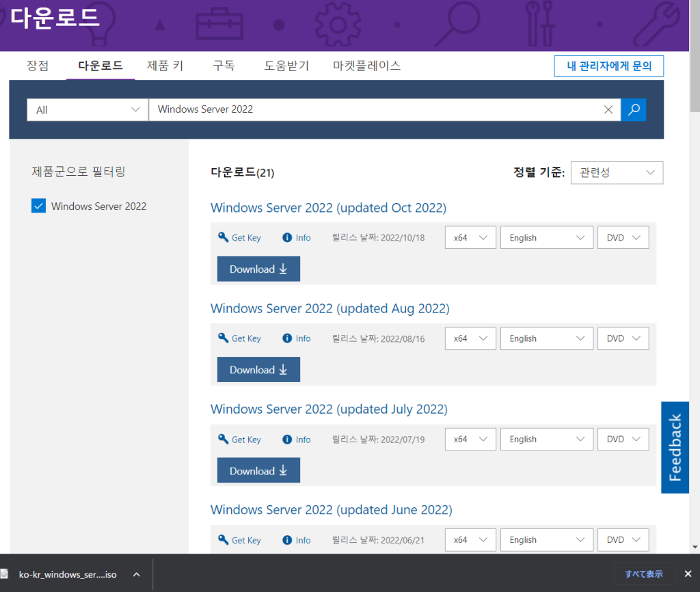Open the 구독 tab
This screenshot has height=592, width=700.
(x=224, y=66)
